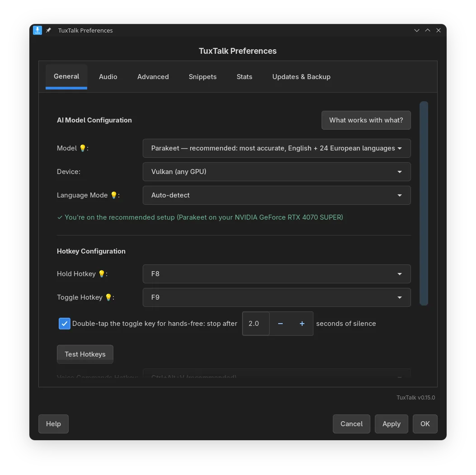This screenshot has width=476, height=475.
Task: Decrease silence seconds with minus button
Action: coord(280,324)
